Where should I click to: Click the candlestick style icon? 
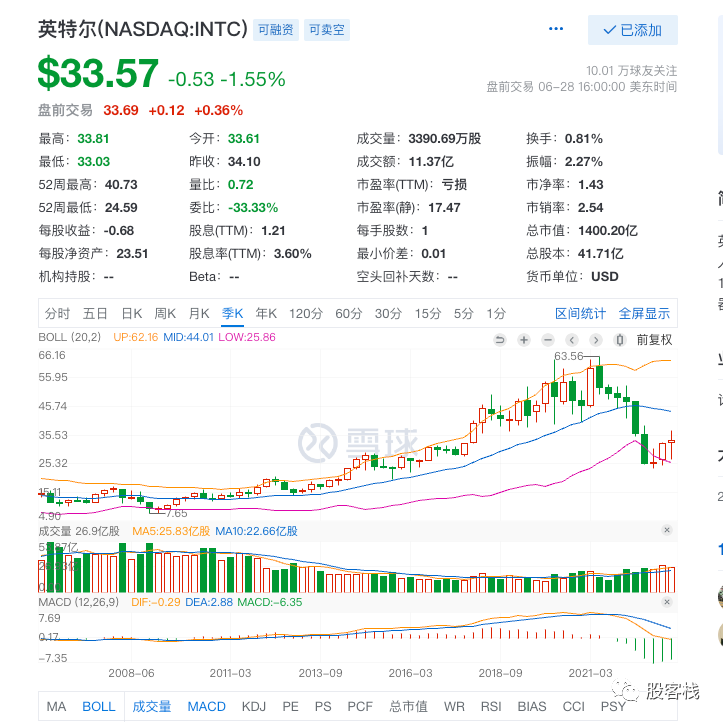[x=620, y=340]
